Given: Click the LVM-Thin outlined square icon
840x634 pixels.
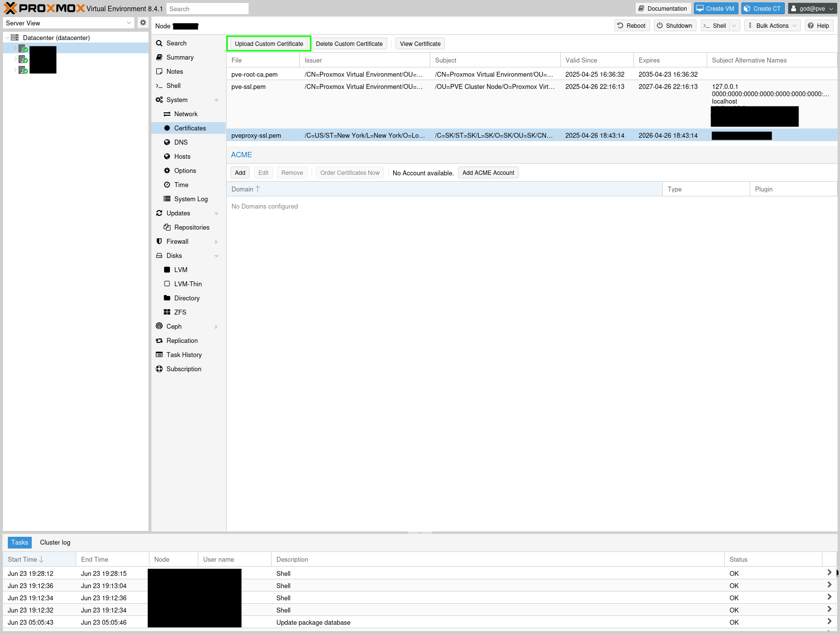Looking at the screenshot, I should click(x=167, y=284).
